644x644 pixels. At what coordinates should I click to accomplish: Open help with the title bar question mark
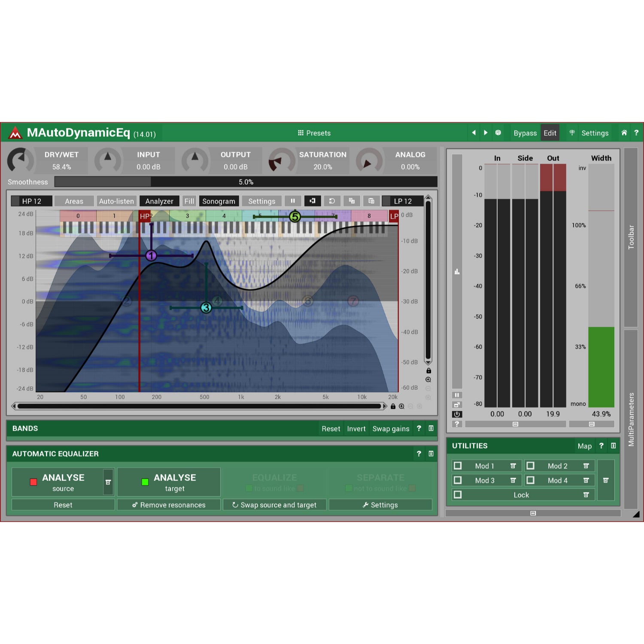636,133
